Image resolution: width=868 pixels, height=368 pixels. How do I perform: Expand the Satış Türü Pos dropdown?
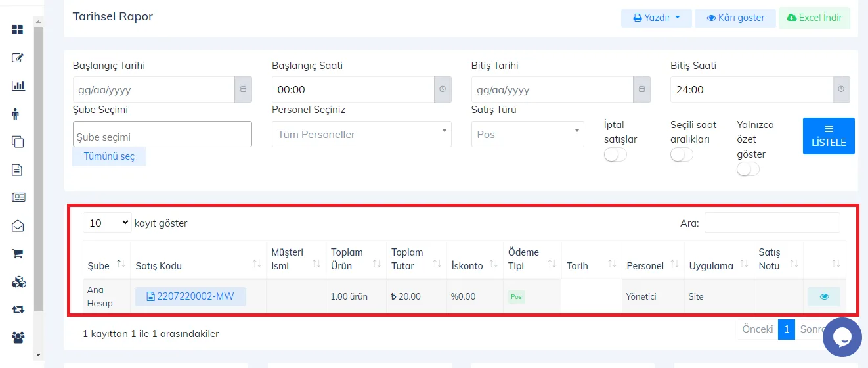pos(528,134)
